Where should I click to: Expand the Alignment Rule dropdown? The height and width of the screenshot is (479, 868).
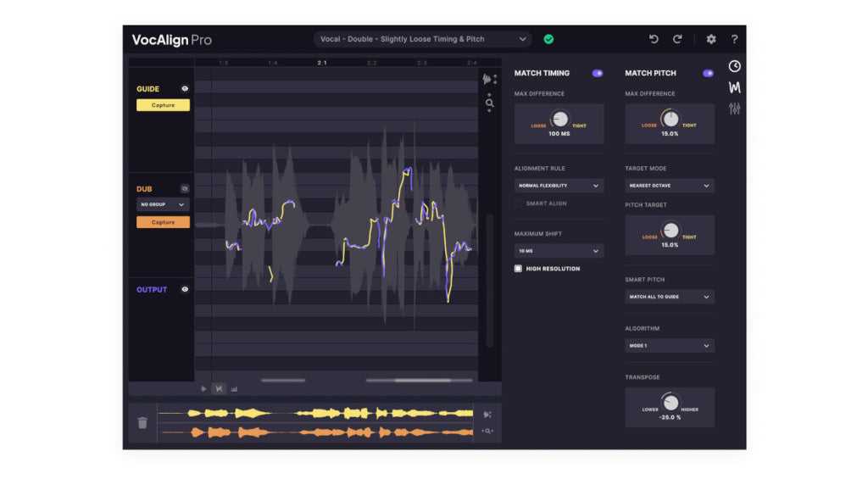pos(559,186)
